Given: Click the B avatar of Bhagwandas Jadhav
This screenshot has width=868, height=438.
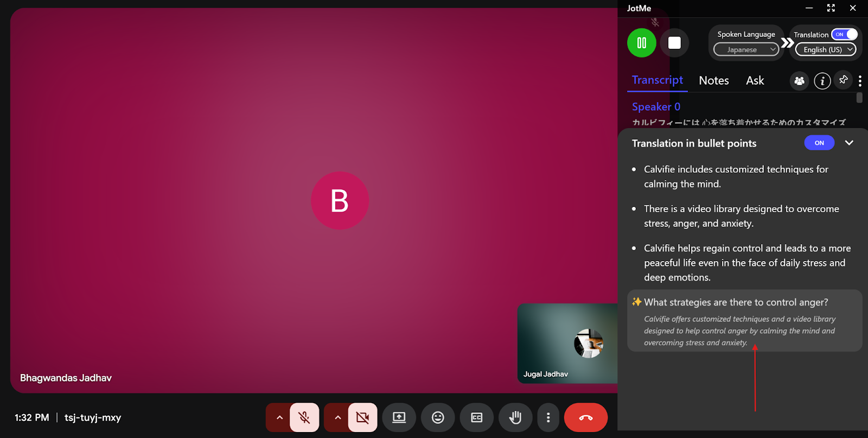Looking at the screenshot, I should [340, 201].
